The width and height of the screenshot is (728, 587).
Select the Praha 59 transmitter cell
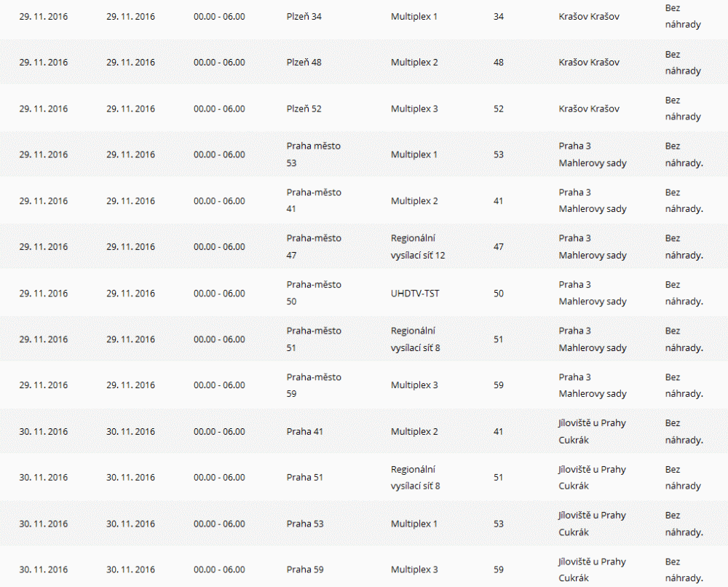305,570
